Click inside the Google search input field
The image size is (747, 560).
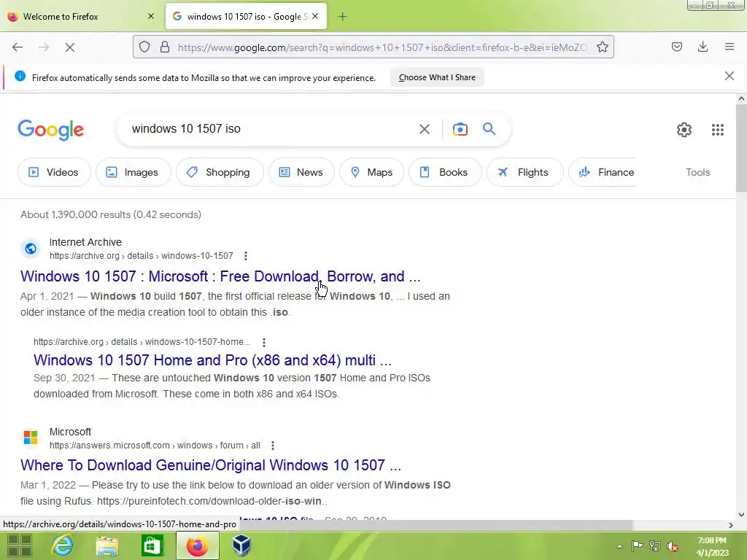point(271,128)
